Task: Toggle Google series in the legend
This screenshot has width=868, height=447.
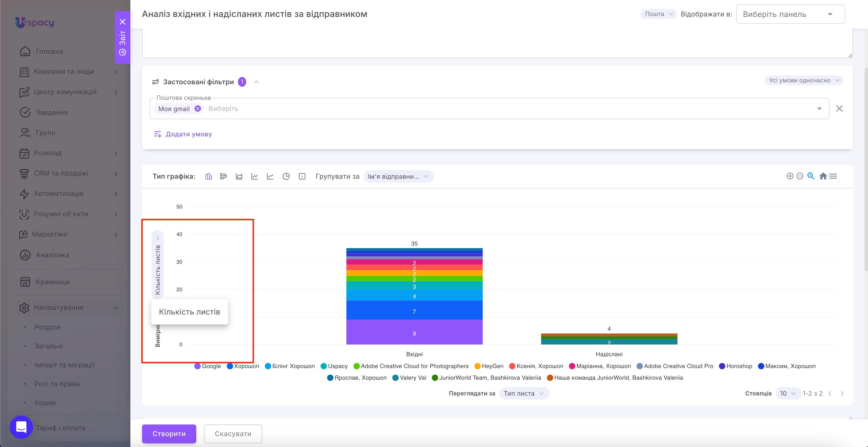Action: [208, 366]
